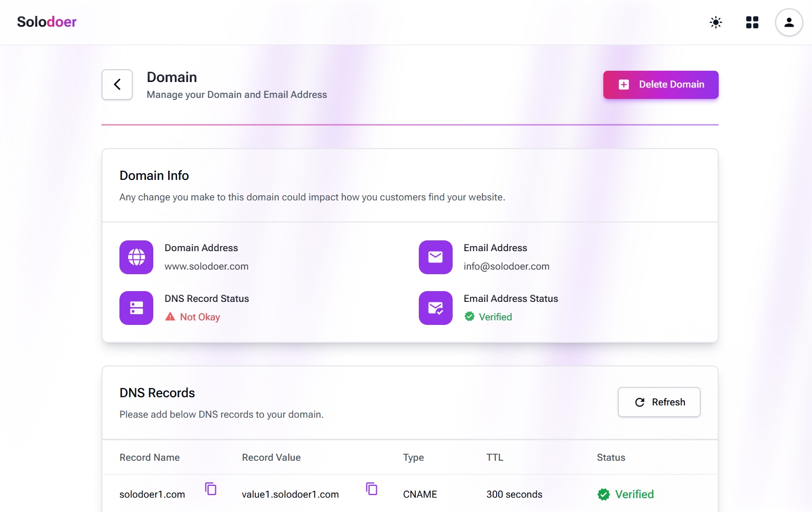Click the Status column header
The height and width of the screenshot is (512, 812).
click(x=611, y=458)
